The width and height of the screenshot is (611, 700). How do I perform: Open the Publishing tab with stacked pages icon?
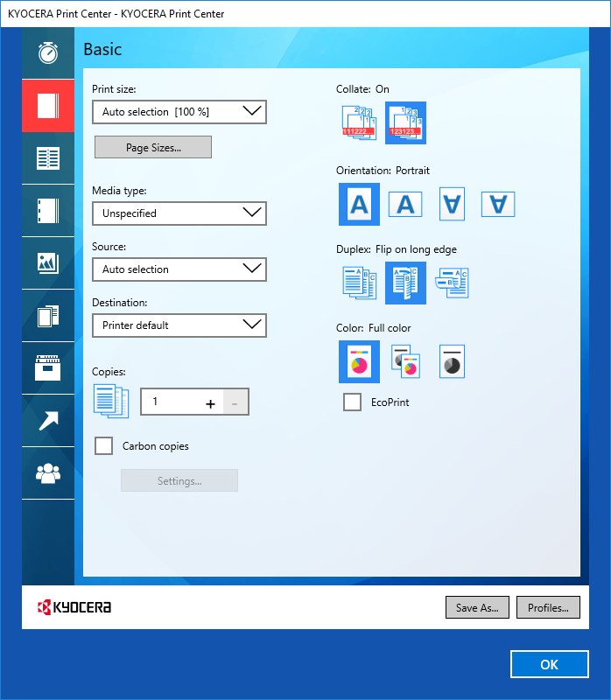point(48,316)
